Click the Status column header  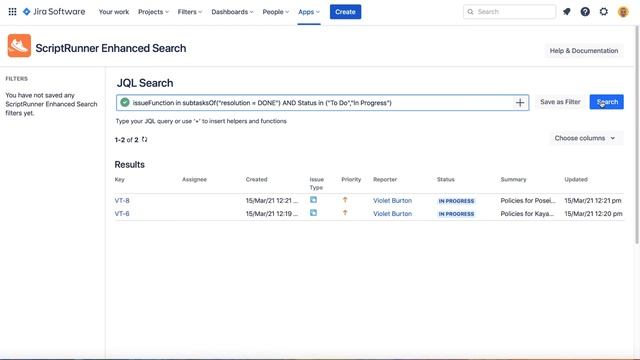tap(445, 179)
